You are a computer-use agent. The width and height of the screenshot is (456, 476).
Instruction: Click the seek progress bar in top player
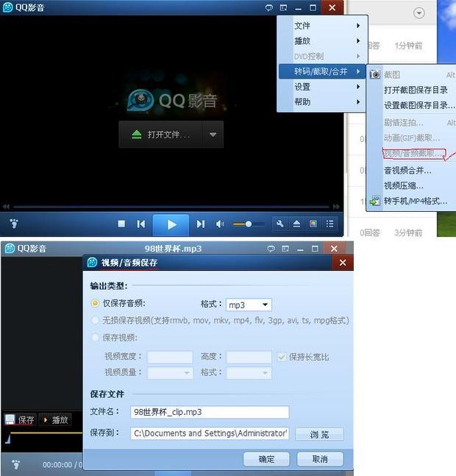coord(171,207)
